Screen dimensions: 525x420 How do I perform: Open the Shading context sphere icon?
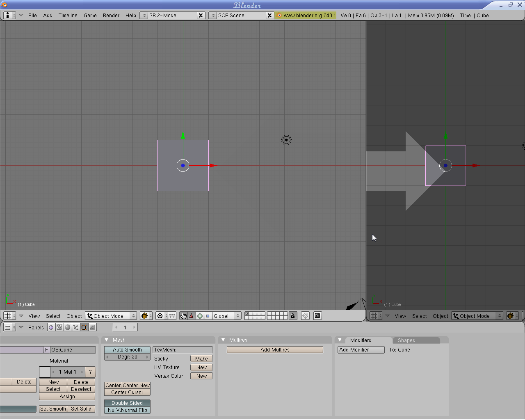(x=68, y=327)
